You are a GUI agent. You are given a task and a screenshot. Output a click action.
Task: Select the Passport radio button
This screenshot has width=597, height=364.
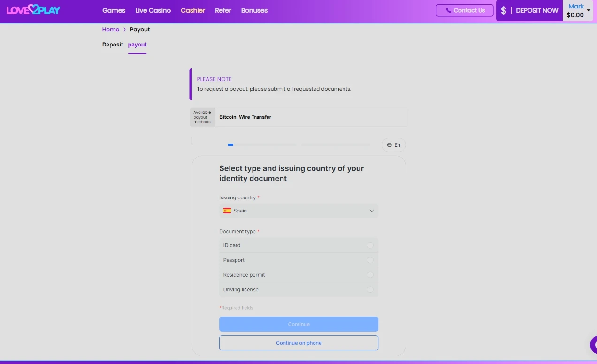[370, 260]
